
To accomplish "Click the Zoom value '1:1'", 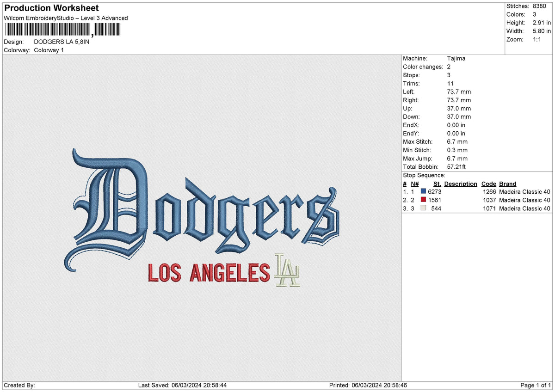I will (537, 39).
